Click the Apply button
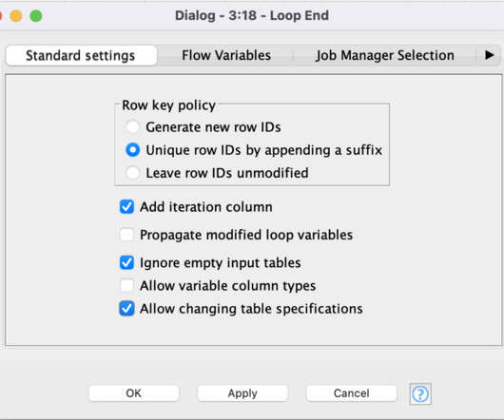Screen dimensions: 504x420 242,393
